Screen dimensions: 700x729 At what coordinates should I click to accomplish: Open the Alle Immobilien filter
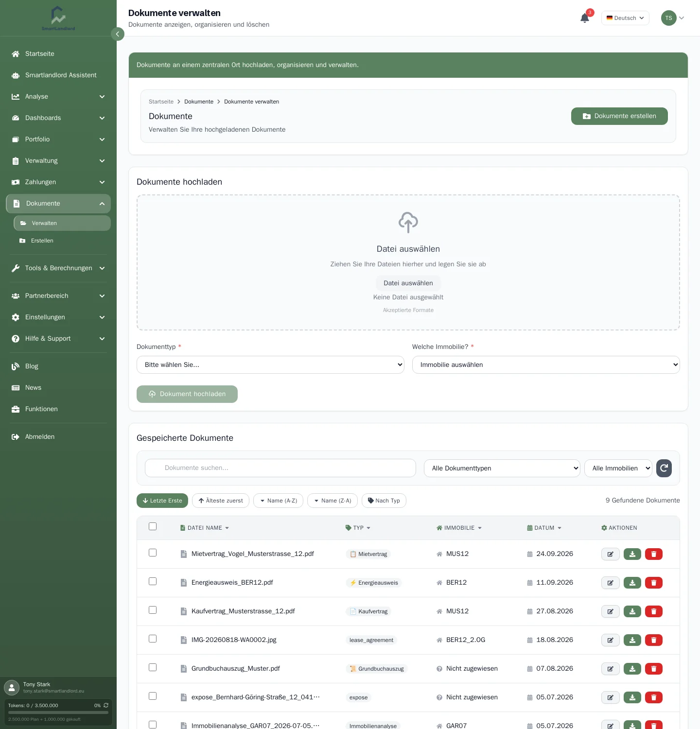click(x=618, y=469)
